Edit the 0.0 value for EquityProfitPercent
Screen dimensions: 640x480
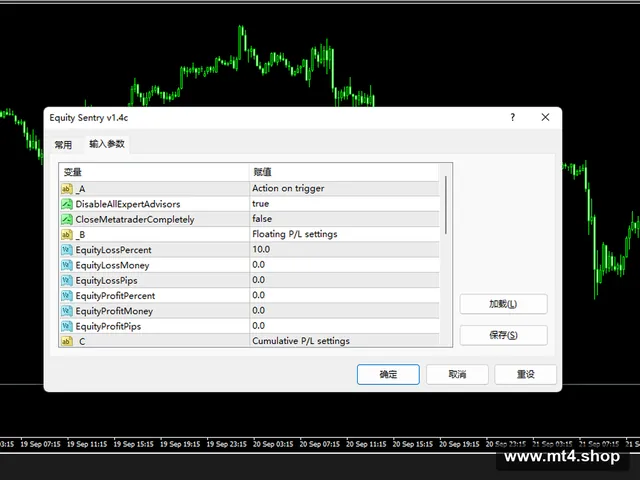click(x=344, y=295)
